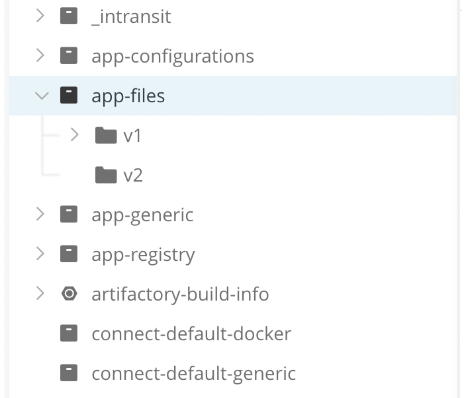Click the connect-default-docker repository icon

(x=69, y=333)
